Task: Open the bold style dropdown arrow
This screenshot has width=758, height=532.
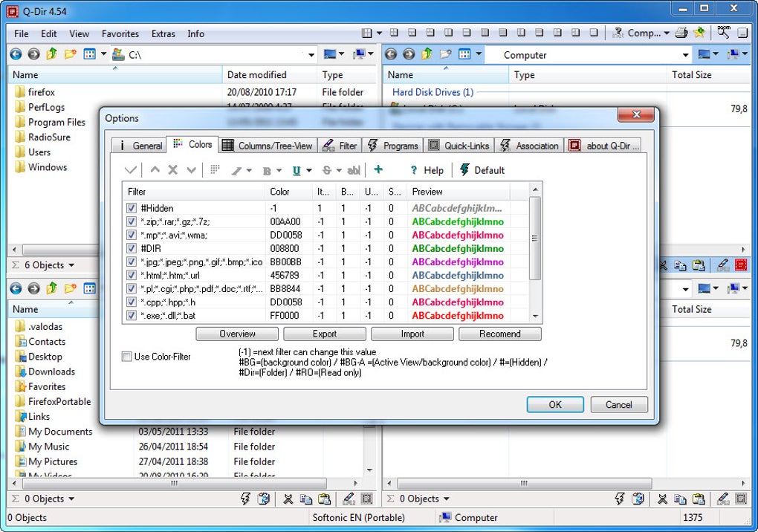Action: click(x=279, y=170)
